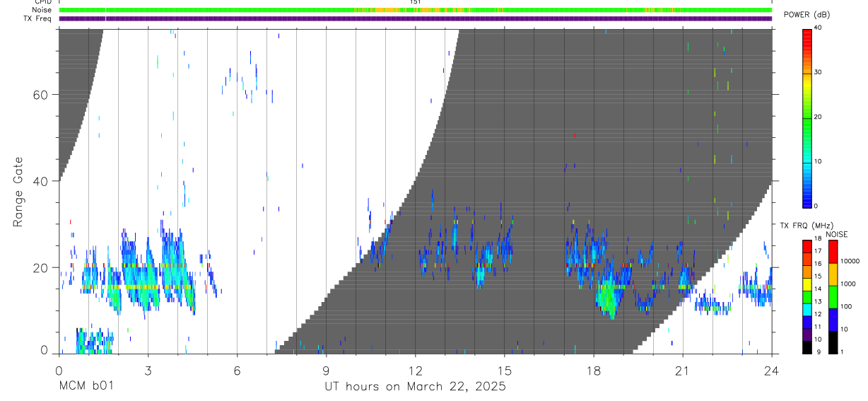This screenshot has width=868, height=401.
Task: Click the 0 tick on UT hours axis
Action: pos(59,370)
